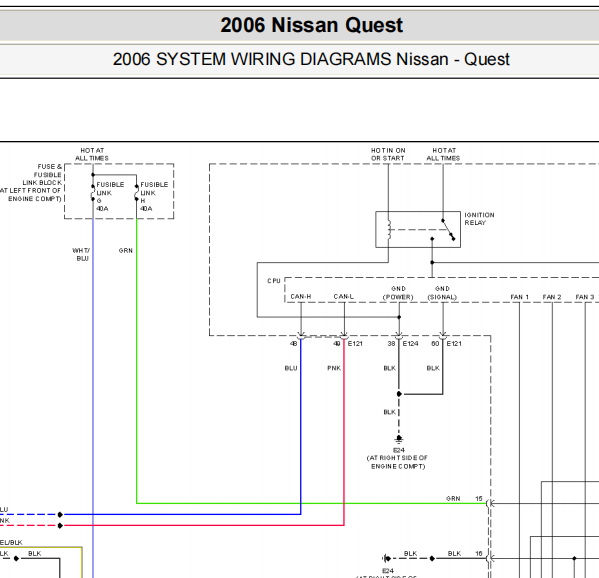Click the ignition relay coil symbol
Screen dimensions: 599x578
[x=389, y=230]
